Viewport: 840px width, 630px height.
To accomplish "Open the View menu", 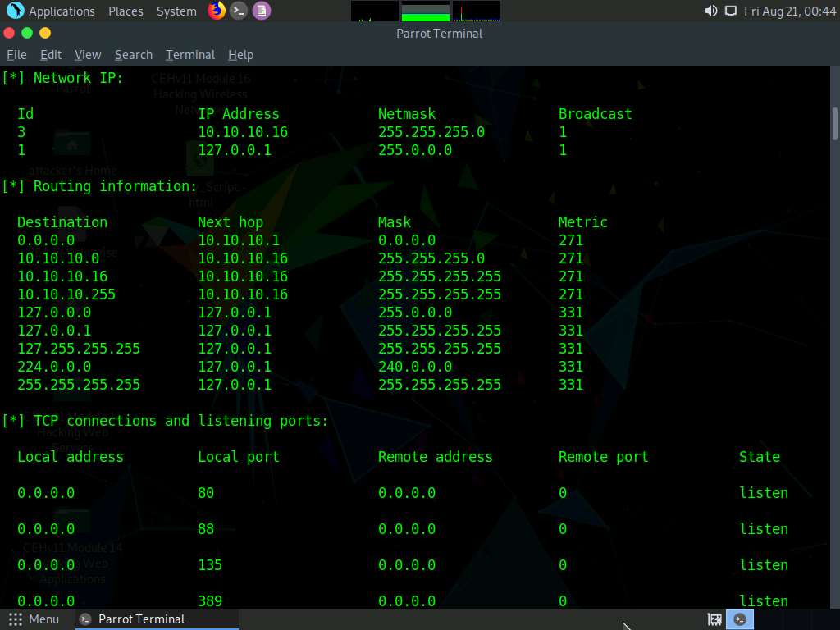I will [x=88, y=55].
